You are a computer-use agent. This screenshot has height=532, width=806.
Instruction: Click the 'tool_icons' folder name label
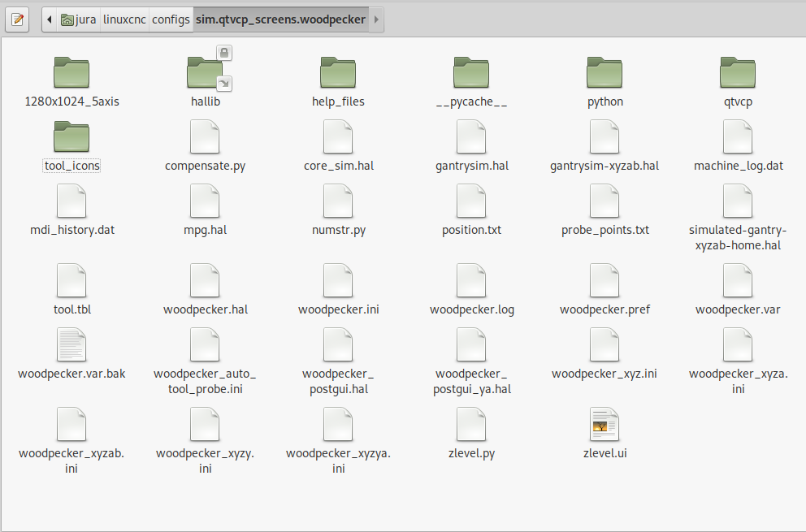71,166
